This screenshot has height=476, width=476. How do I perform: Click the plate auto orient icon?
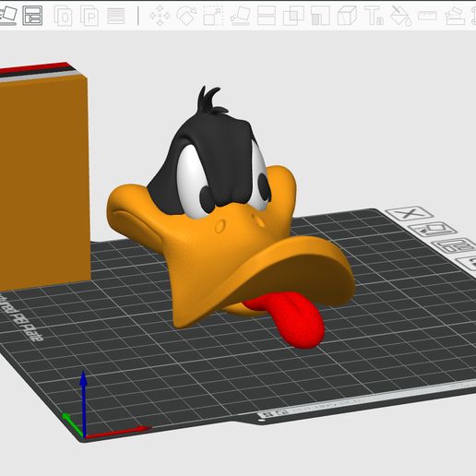point(432,229)
